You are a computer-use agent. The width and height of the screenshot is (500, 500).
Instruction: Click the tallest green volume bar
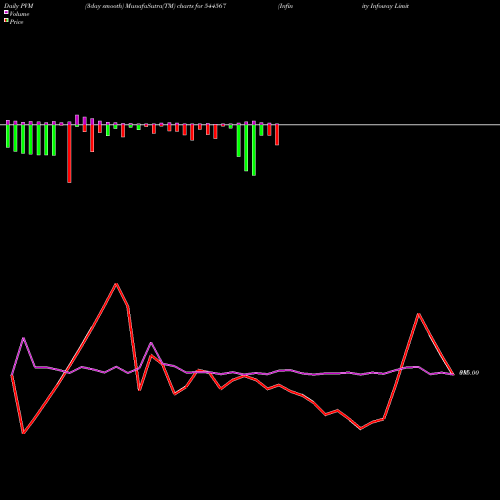pyautogui.click(x=254, y=150)
